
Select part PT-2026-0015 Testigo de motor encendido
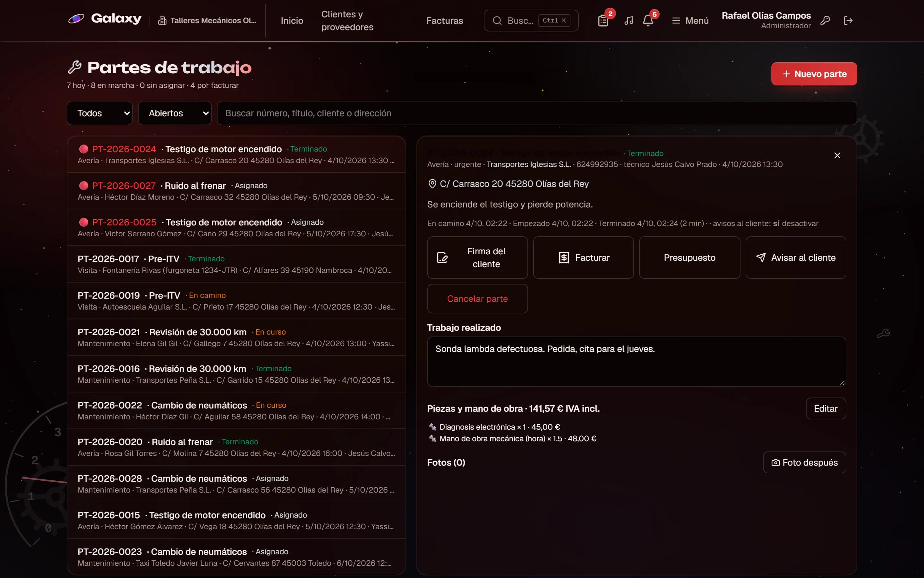pos(236,521)
